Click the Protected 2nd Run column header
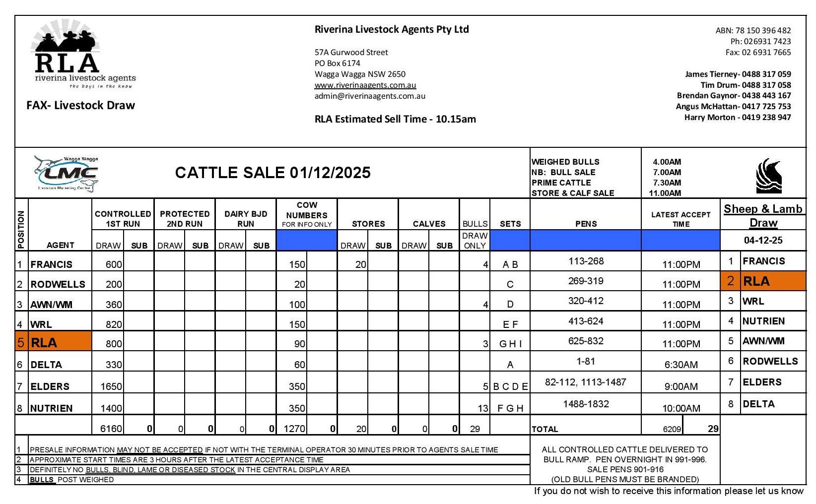The height and width of the screenshot is (504, 816). tap(185, 218)
